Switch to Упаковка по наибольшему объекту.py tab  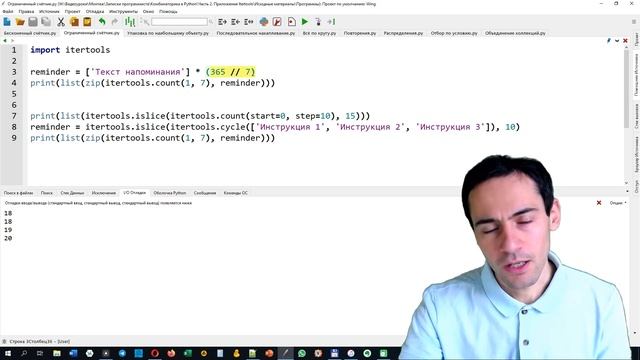point(168,33)
